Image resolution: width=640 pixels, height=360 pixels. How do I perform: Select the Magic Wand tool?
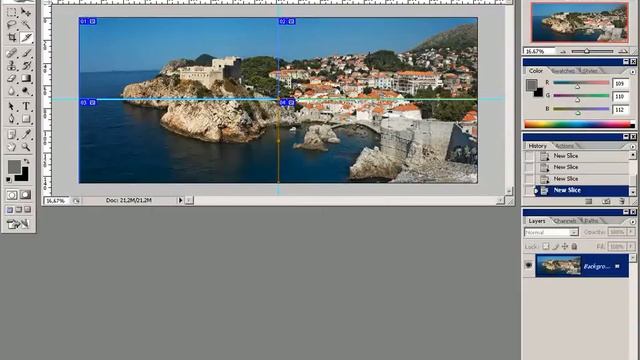pyautogui.click(x=26, y=24)
